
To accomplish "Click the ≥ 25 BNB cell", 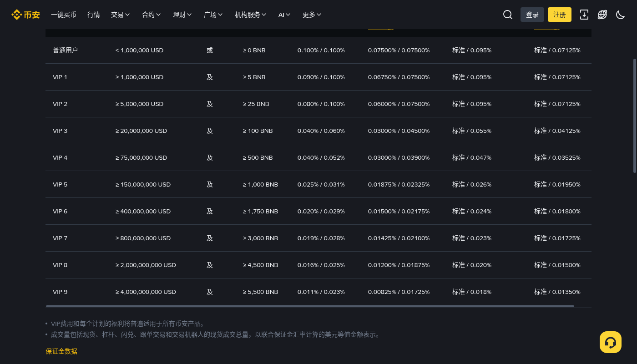I will 256,104.
